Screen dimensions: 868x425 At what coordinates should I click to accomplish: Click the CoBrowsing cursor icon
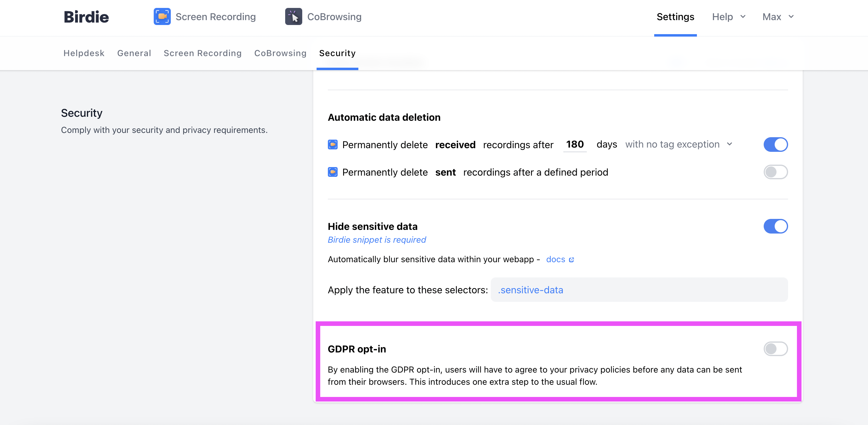(x=293, y=16)
